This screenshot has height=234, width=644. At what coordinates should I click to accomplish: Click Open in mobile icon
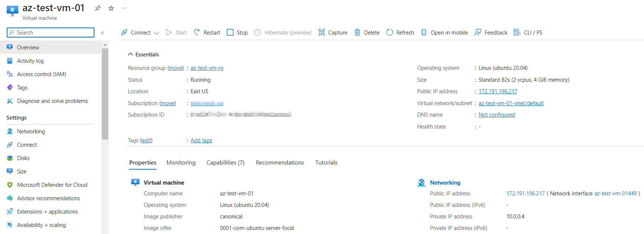tap(424, 33)
